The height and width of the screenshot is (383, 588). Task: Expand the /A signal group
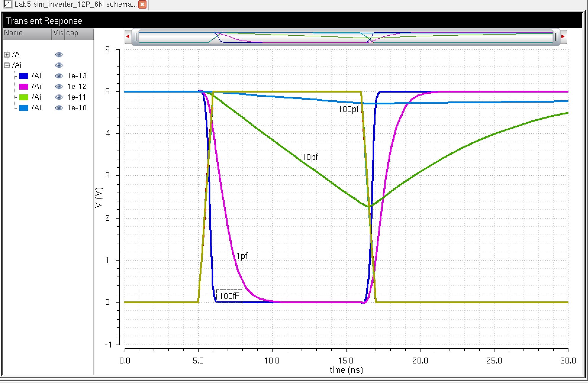coord(7,54)
